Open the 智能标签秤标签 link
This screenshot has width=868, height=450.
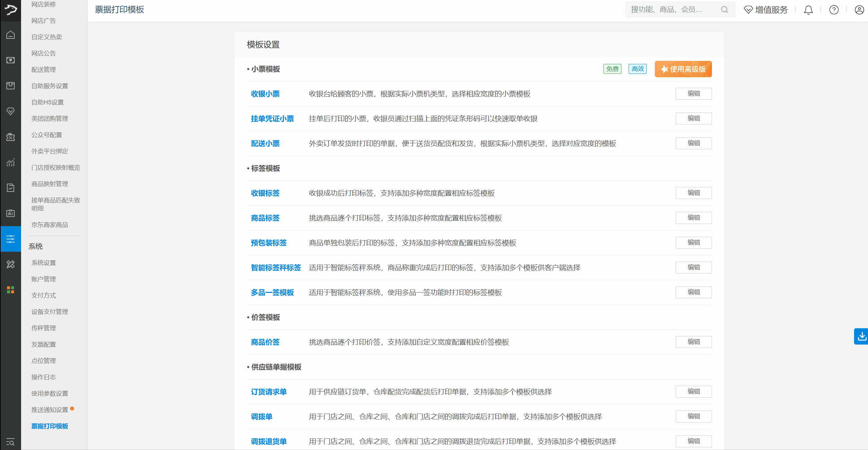[276, 268]
